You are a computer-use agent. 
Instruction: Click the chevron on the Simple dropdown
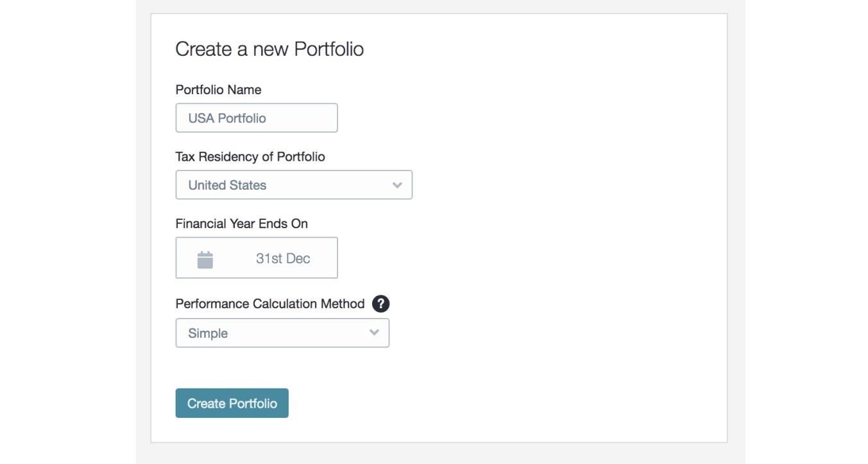coord(374,333)
